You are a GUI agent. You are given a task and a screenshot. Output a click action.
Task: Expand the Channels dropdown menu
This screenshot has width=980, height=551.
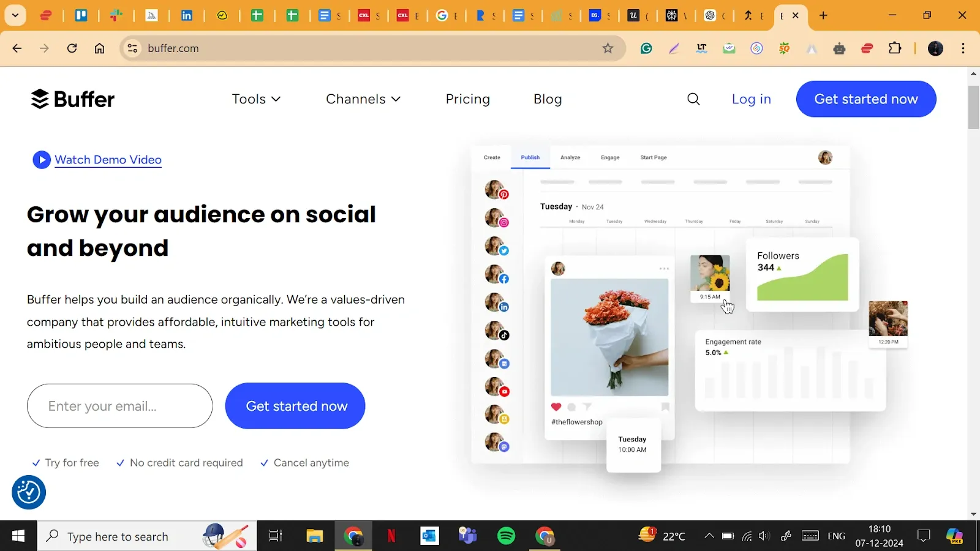(x=363, y=99)
